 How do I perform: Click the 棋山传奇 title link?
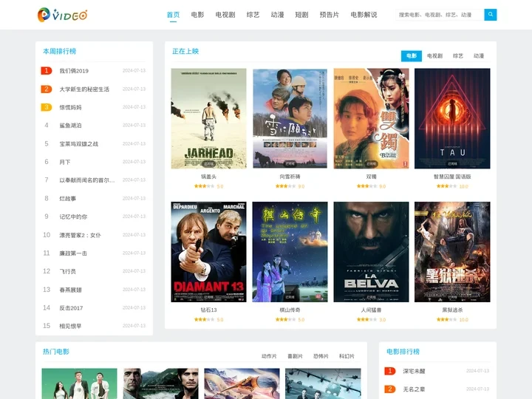pos(290,310)
